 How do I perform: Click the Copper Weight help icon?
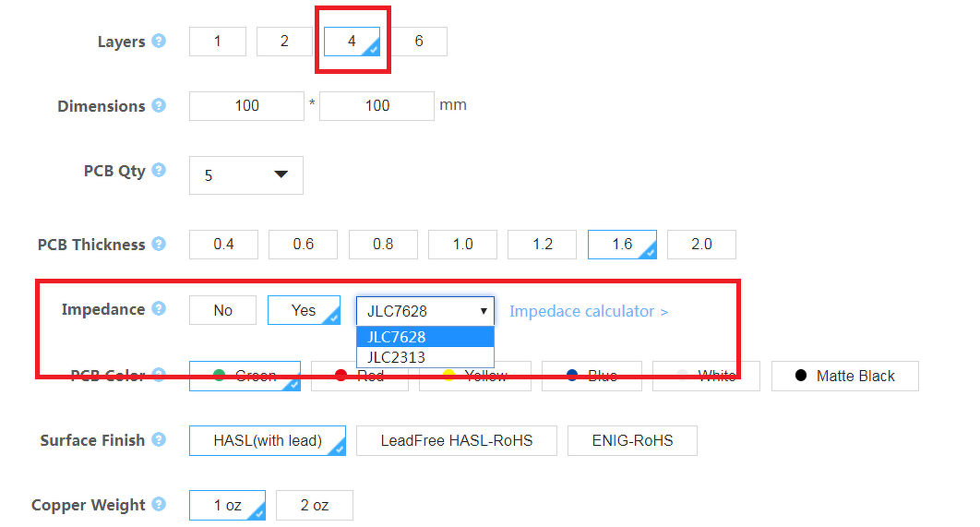pos(159,505)
